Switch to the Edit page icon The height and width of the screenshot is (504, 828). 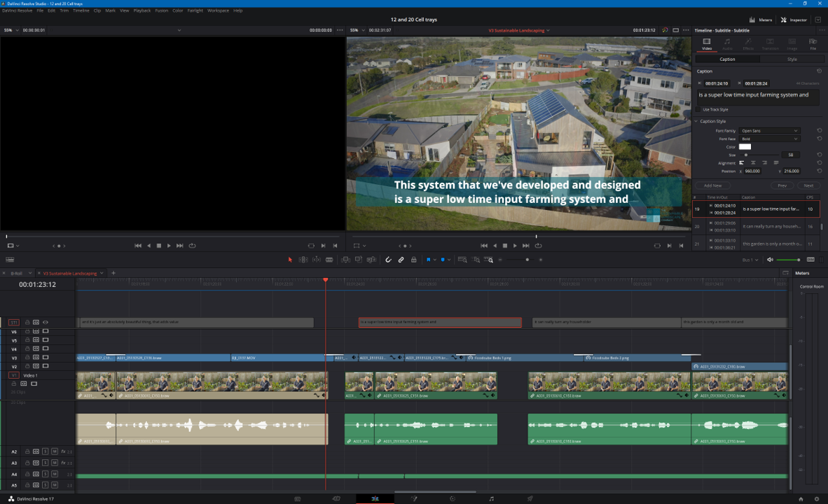coord(375,498)
